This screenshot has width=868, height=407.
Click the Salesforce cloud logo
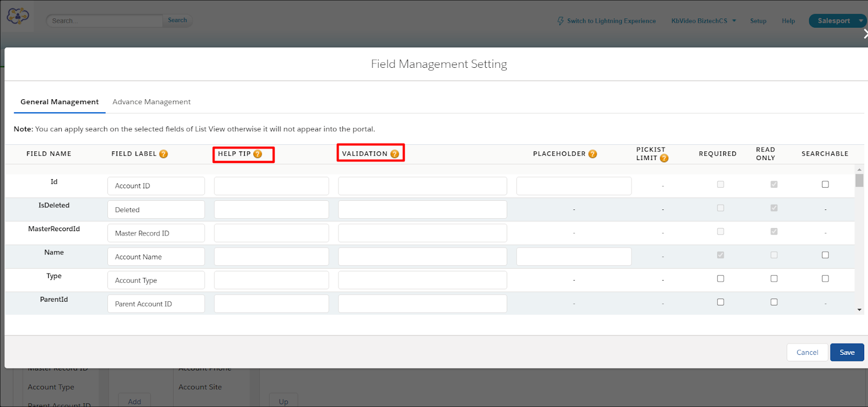coord(17,17)
